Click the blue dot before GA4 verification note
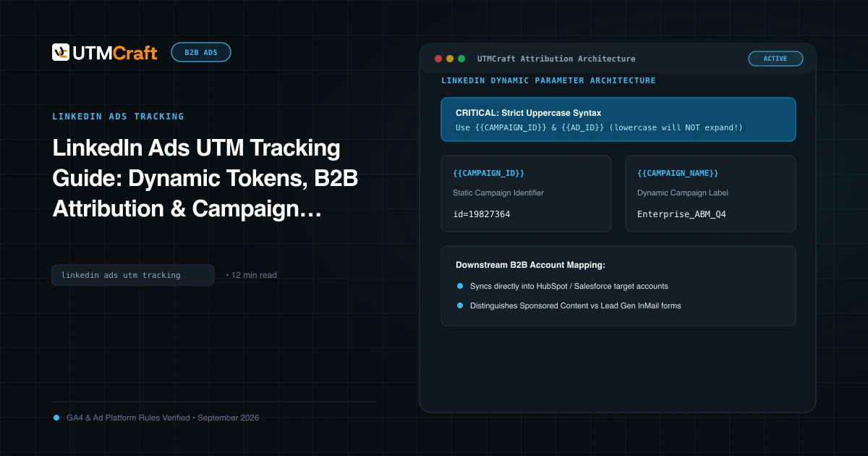Viewport: 868px width, 456px height. [56, 418]
